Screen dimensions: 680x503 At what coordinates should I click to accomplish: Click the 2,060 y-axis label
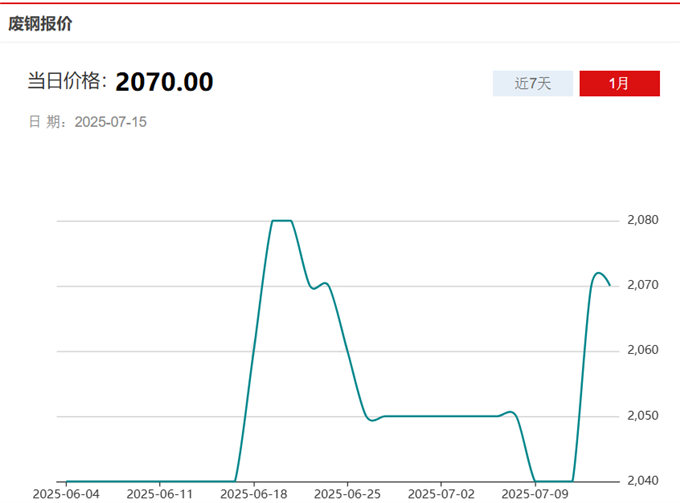tap(643, 350)
